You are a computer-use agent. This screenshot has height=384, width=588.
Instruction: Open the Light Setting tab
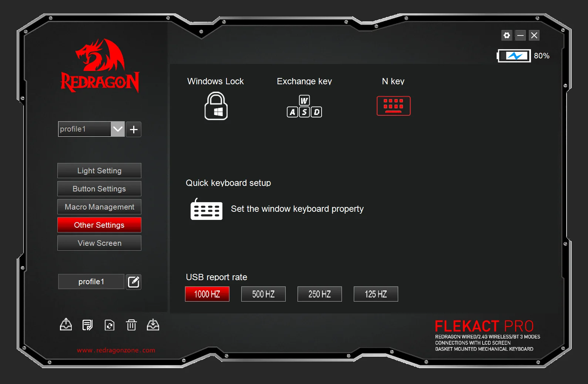tap(99, 171)
